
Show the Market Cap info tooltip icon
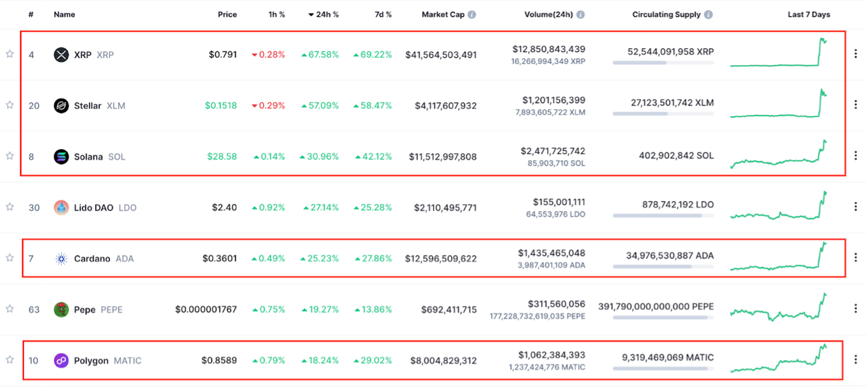point(472,14)
